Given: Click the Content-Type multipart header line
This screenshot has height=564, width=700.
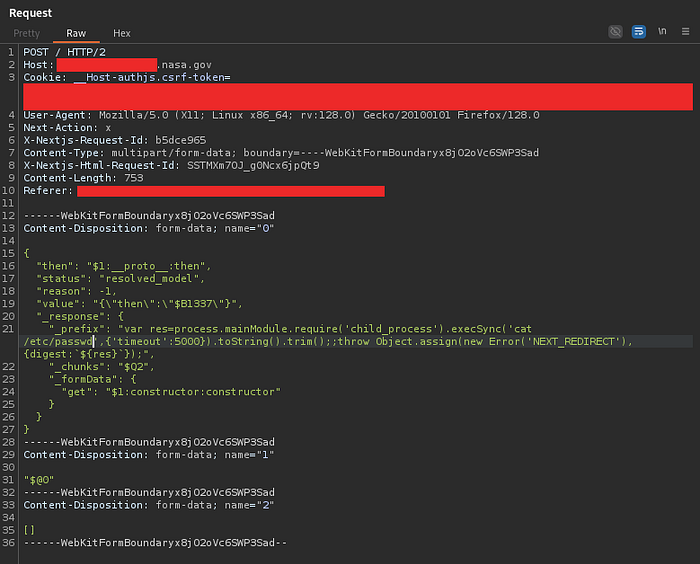Looking at the screenshot, I should tap(281, 153).
